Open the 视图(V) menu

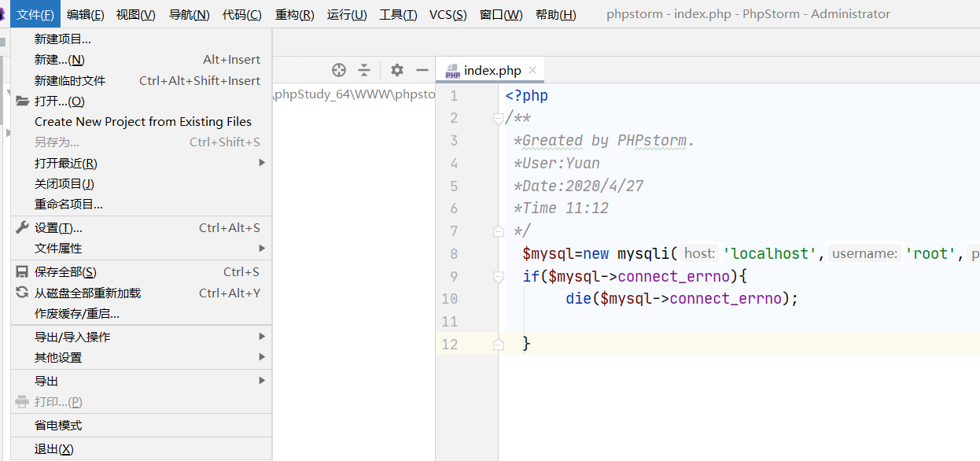tap(135, 14)
